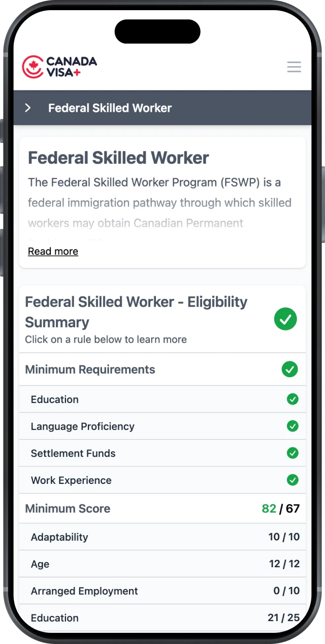The image size is (325, 644).
Task: Open the Read more link
Action: click(53, 251)
